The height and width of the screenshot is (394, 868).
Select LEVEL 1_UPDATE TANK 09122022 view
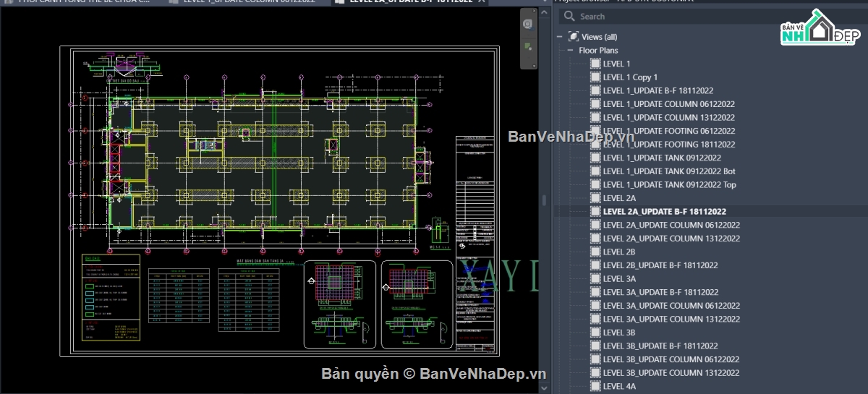(x=662, y=158)
